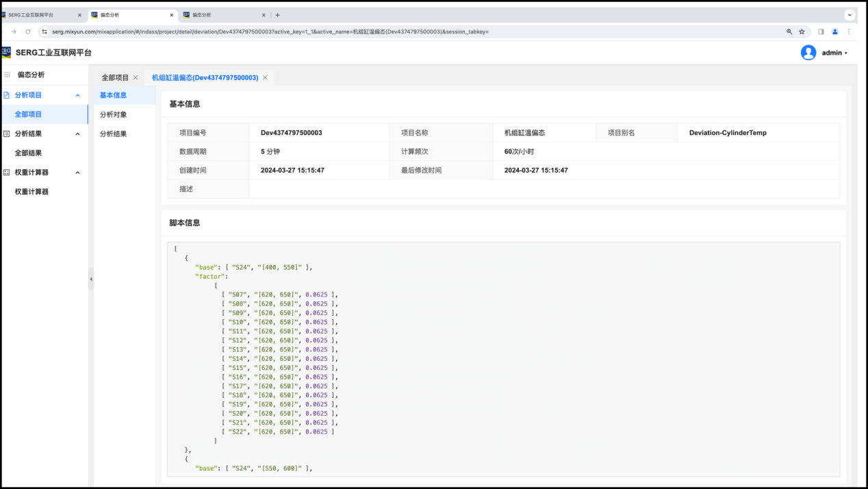Collapse the left sidebar using handle
The height and width of the screenshot is (489, 868).
(x=91, y=279)
